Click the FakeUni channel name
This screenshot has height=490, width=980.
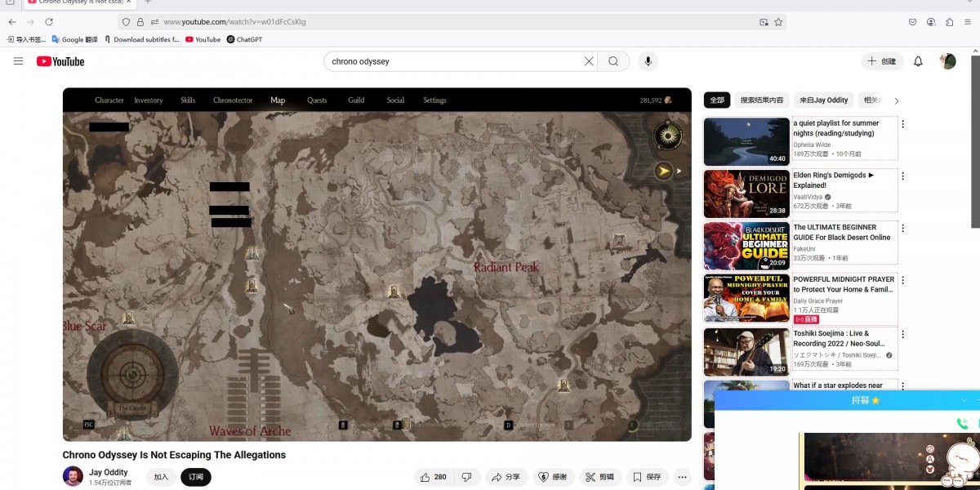[804, 249]
